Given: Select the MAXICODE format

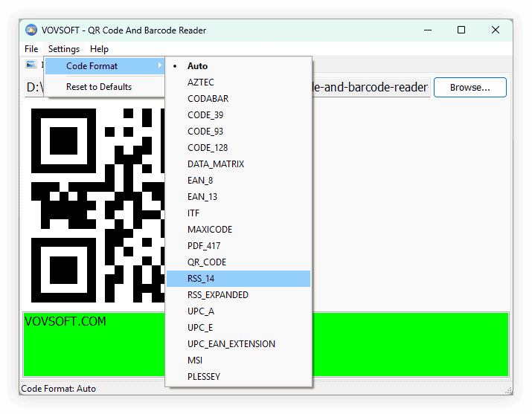Looking at the screenshot, I should coord(239,230).
